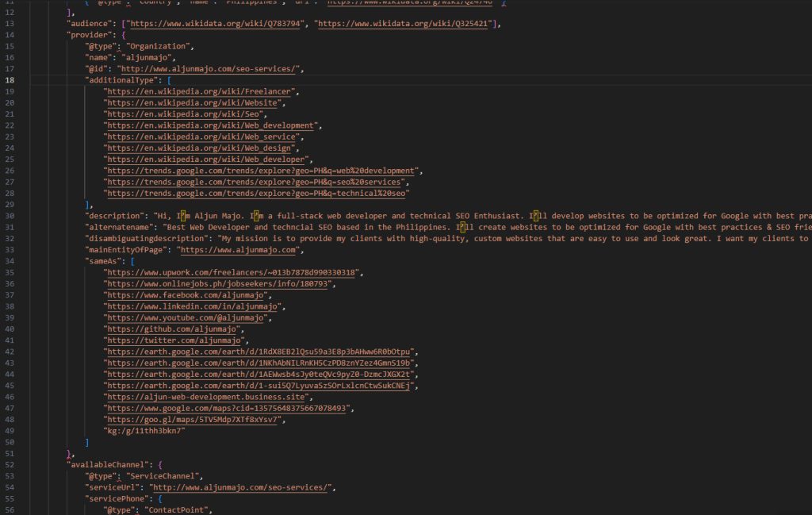Image resolution: width=812 pixels, height=515 pixels.
Task: Open the onlinejobs.ph jobseekers link
Action: coord(217,284)
